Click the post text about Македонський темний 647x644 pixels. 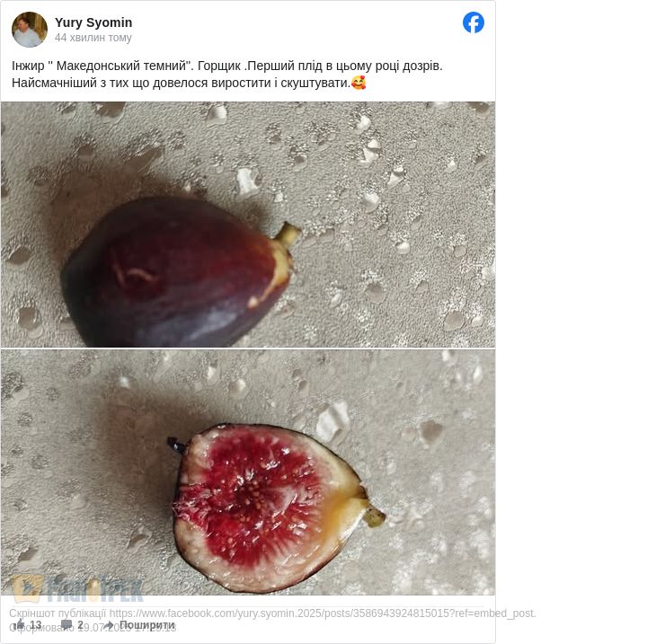227,66
